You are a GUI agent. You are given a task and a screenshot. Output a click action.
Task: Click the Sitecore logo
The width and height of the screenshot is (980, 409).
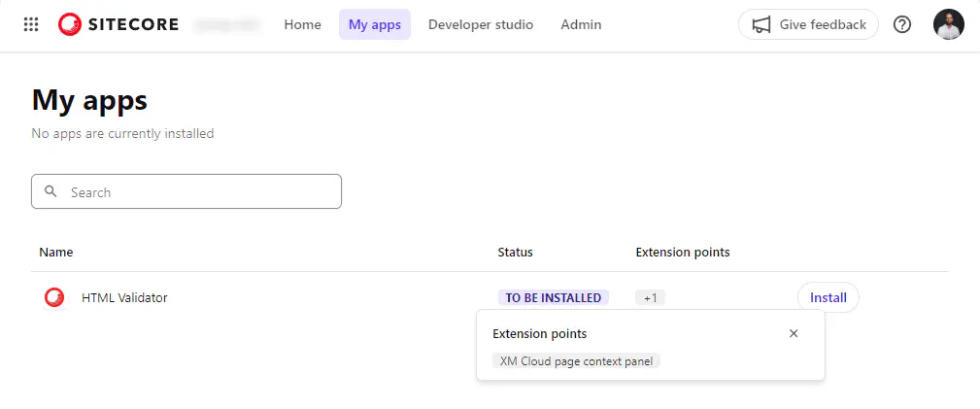tap(118, 24)
